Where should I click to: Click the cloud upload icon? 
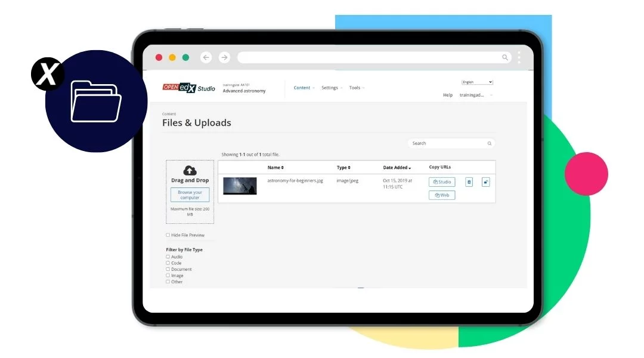tap(190, 171)
